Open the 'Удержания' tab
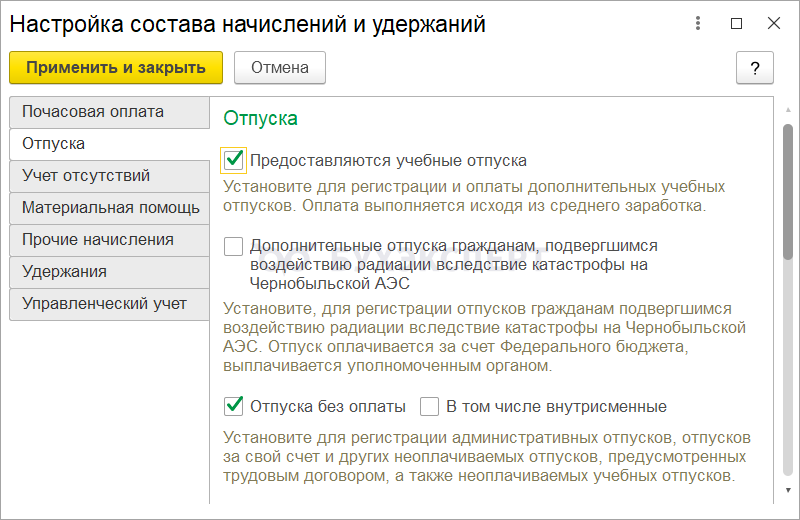Viewport: 800px width, 520px height. pyautogui.click(x=108, y=272)
